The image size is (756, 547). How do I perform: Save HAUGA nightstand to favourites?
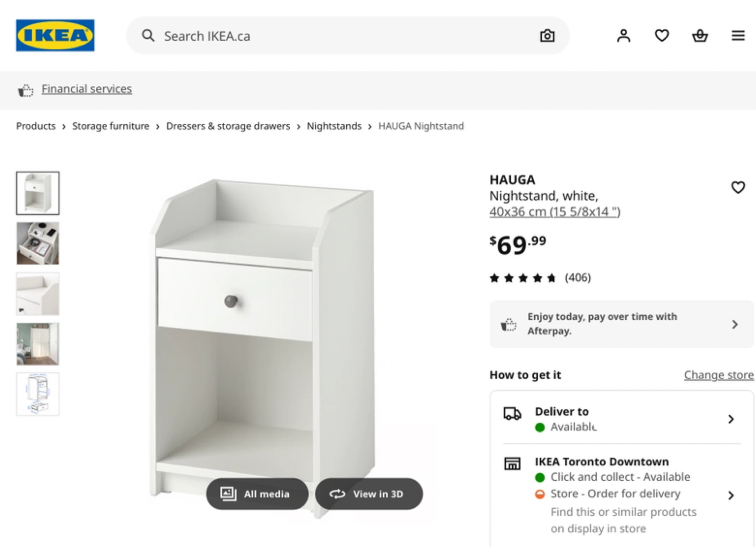(x=738, y=187)
